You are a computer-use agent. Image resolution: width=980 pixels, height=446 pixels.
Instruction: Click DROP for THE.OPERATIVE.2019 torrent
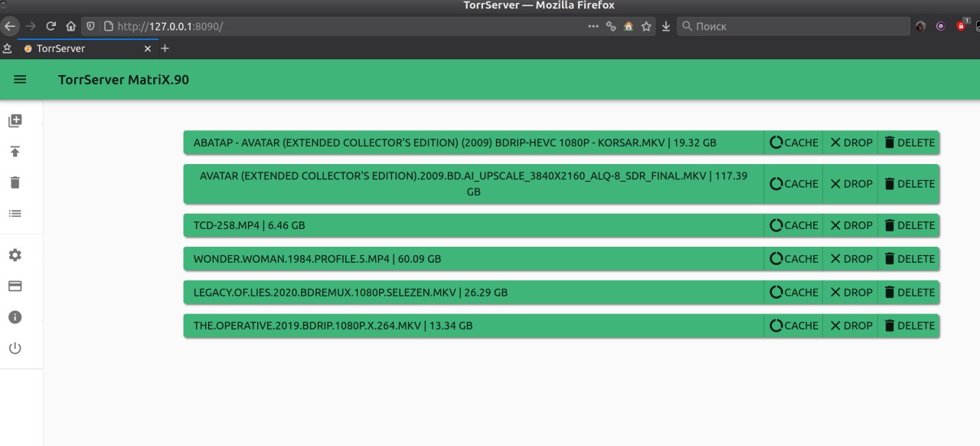point(851,326)
